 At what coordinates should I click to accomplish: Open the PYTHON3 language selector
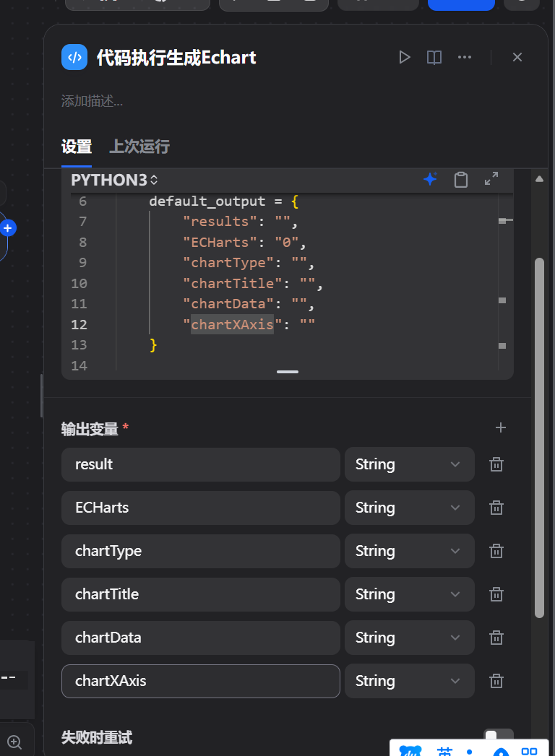(x=114, y=180)
